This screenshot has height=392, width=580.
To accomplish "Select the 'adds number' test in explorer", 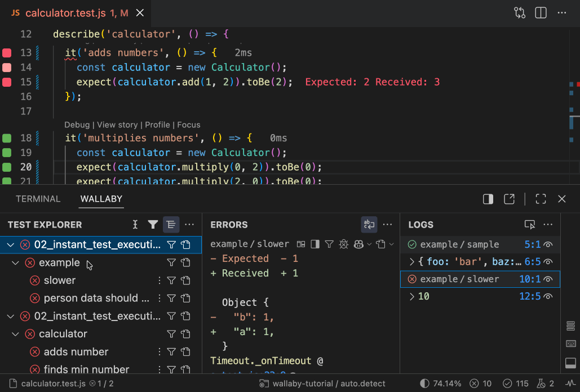I will coord(76,352).
